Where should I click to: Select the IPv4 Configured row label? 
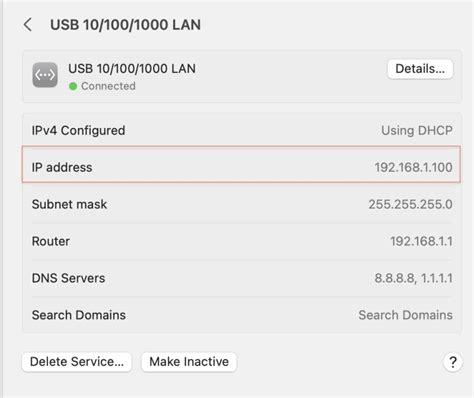[78, 130]
